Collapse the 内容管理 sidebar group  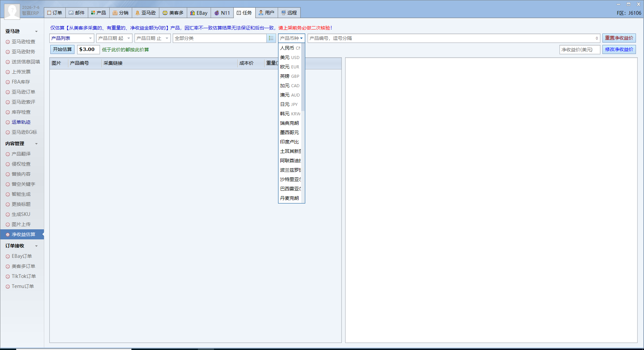pyautogui.click(x=36, y=144)
